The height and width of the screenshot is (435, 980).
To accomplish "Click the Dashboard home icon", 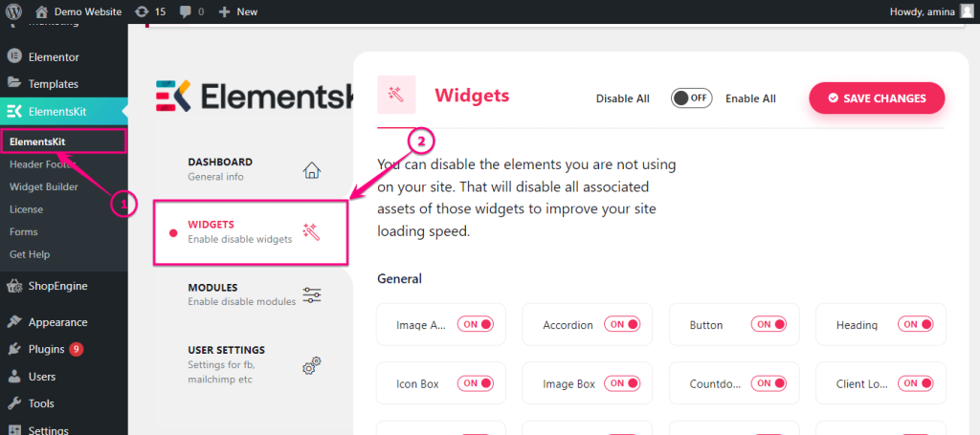I will tap(311, 170).
